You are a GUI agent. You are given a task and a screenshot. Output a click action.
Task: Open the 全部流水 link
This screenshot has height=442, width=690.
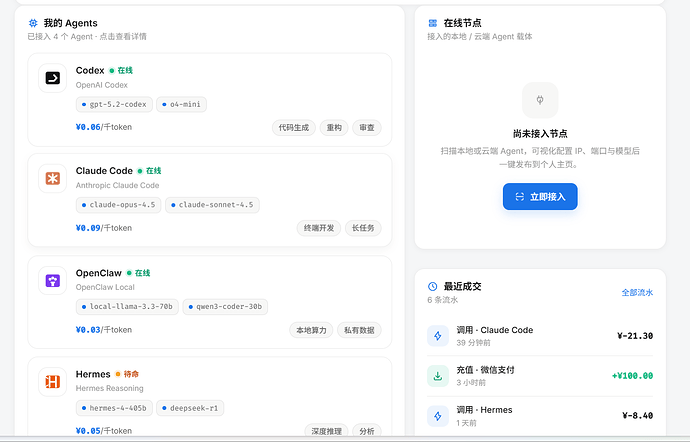tap(637, 292)
